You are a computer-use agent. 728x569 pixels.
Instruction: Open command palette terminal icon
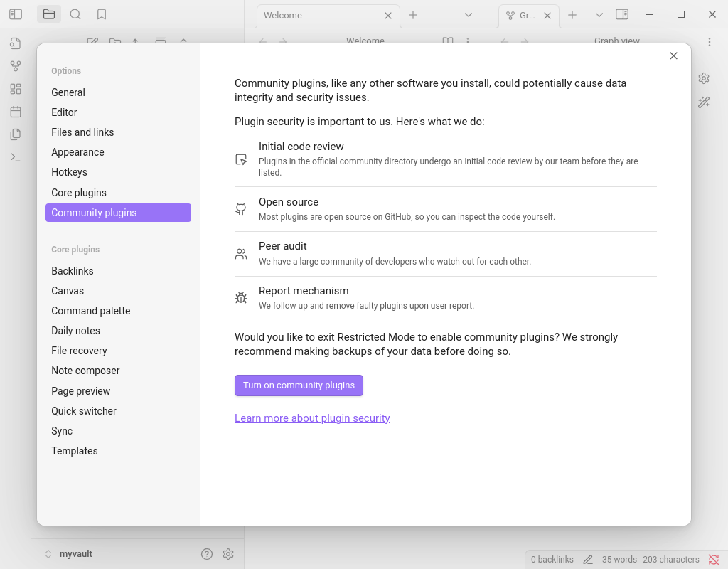[x=16, y=157]
